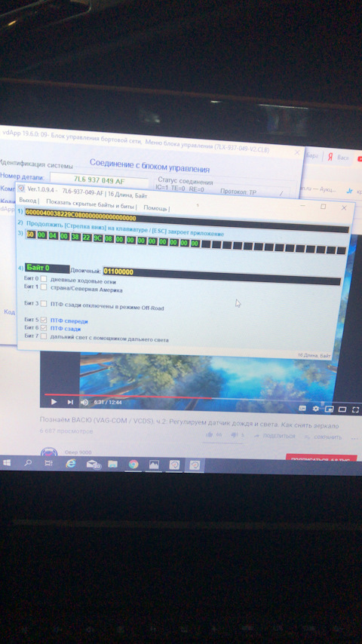
Task: Select byte cell 60
Action: point(30,235)
